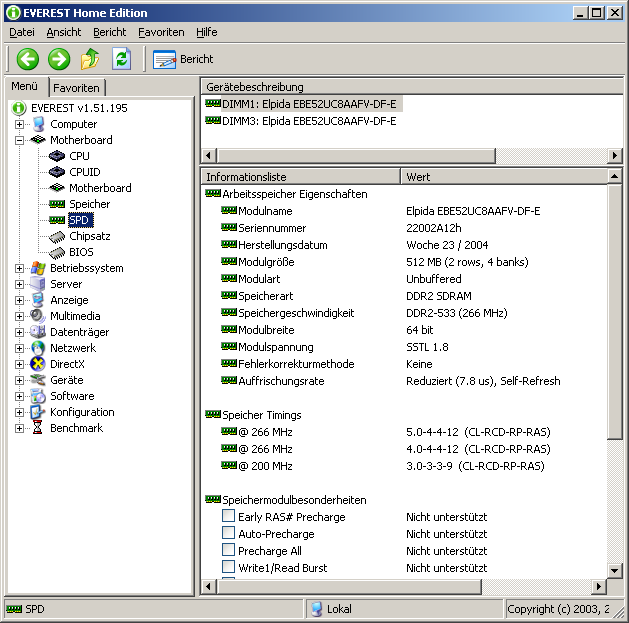This screenshot has width=629, height=623.
Task: Select the CPUID chip icon
Action: tap(57, 172)
